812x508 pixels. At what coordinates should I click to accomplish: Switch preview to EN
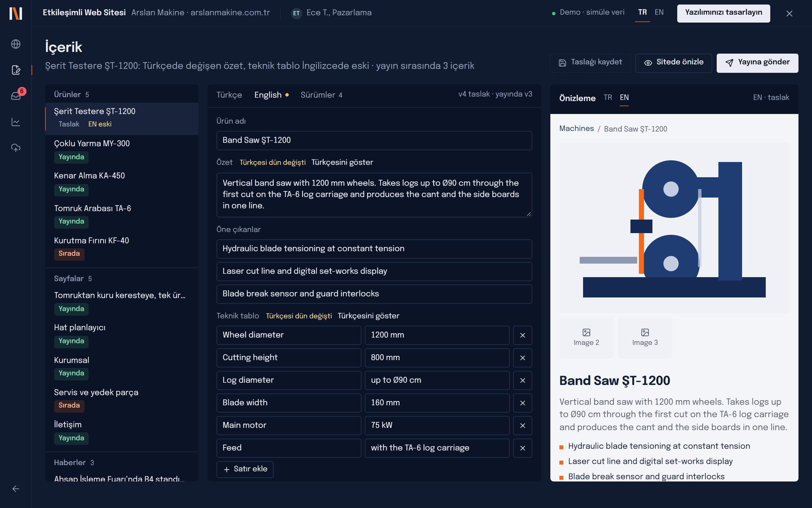tap(624, 97)
